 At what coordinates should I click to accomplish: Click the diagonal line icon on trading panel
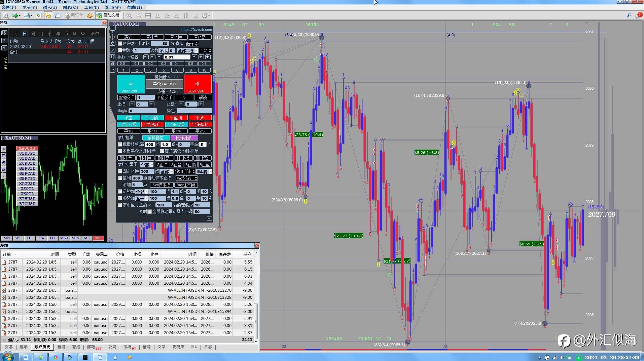113,50
